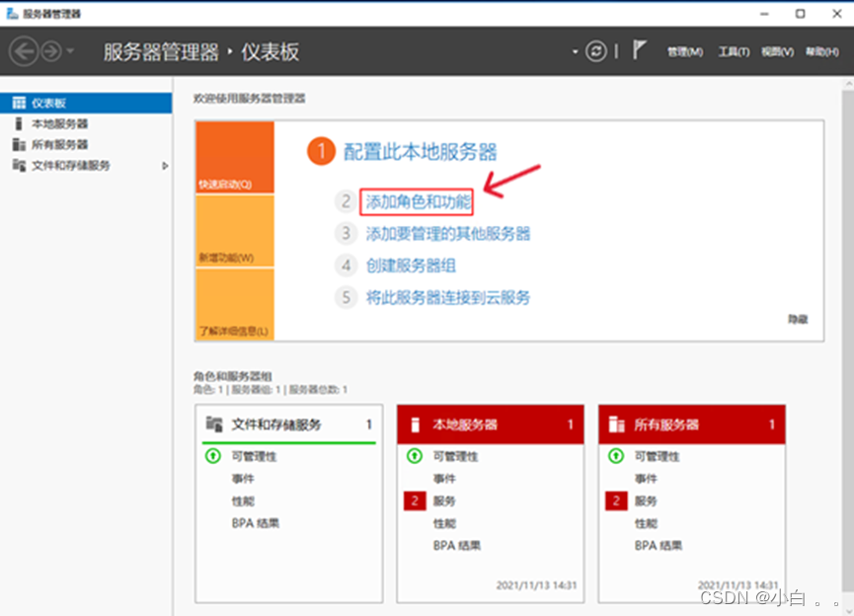Select the 快速启动(Q) tile
The height and width of the screenshot is (616, 854).
pyautogui.click(x=235, y=157)
